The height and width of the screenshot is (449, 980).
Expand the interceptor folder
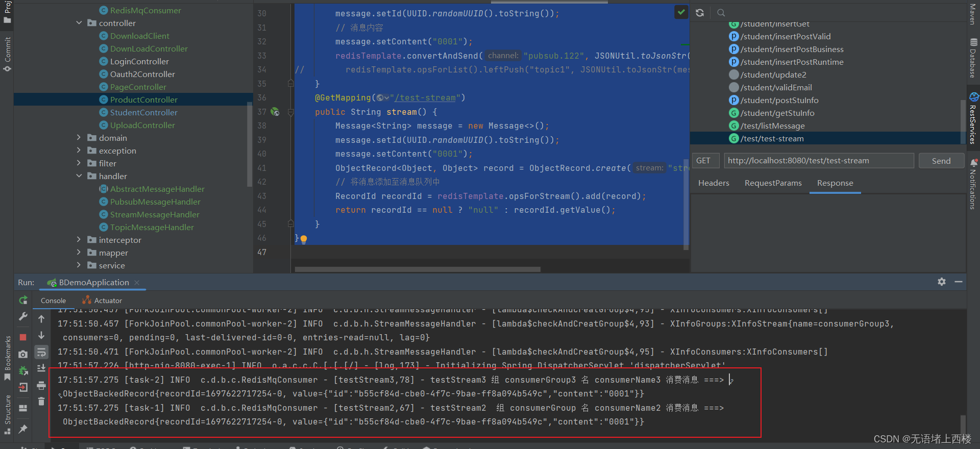pyautogui.click(x=79, y=240)
